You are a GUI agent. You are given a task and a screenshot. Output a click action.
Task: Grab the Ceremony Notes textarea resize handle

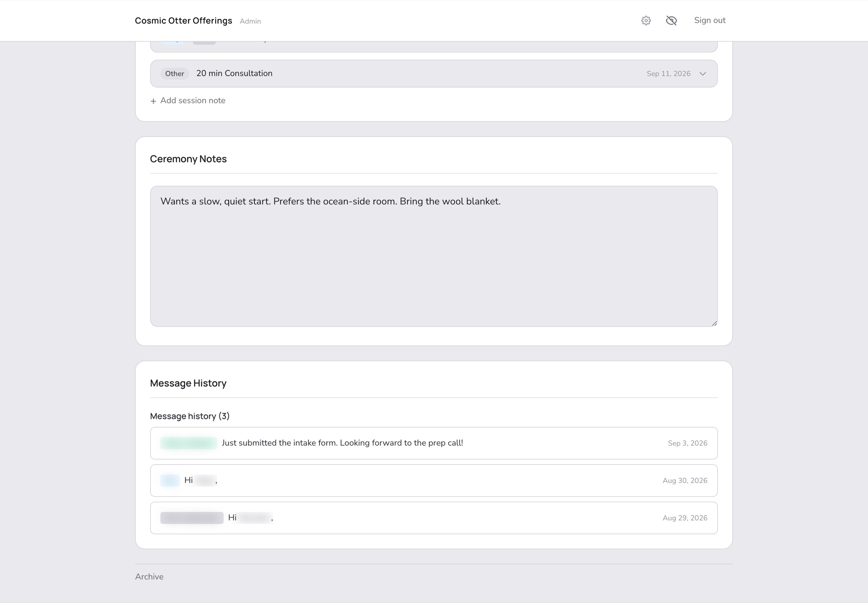point(714,323)
